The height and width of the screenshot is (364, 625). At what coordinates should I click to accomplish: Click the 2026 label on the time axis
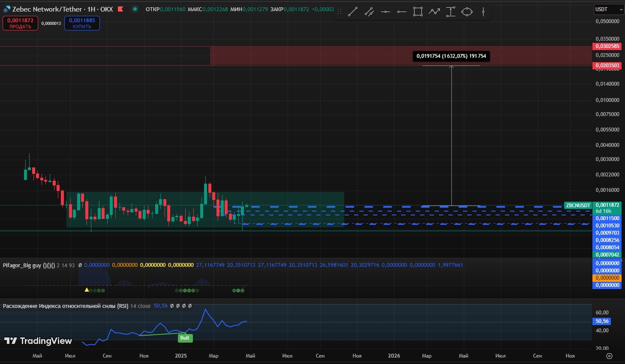[394, 356]
